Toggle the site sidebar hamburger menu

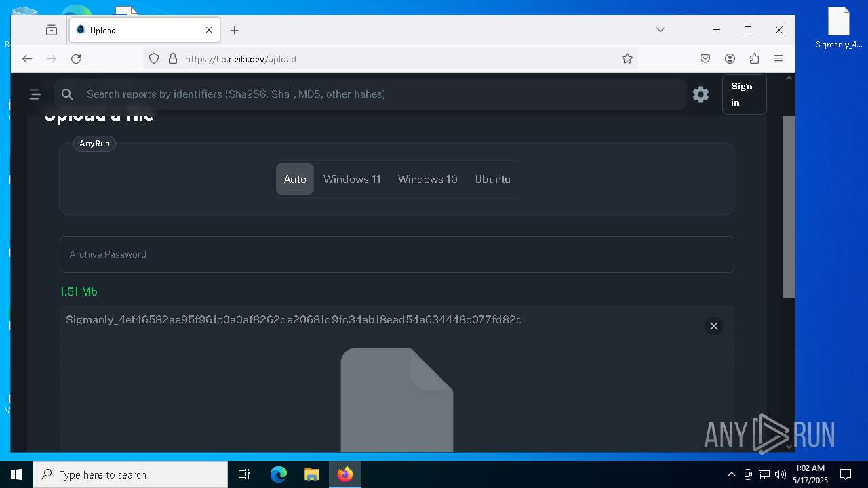pos(35,94)
